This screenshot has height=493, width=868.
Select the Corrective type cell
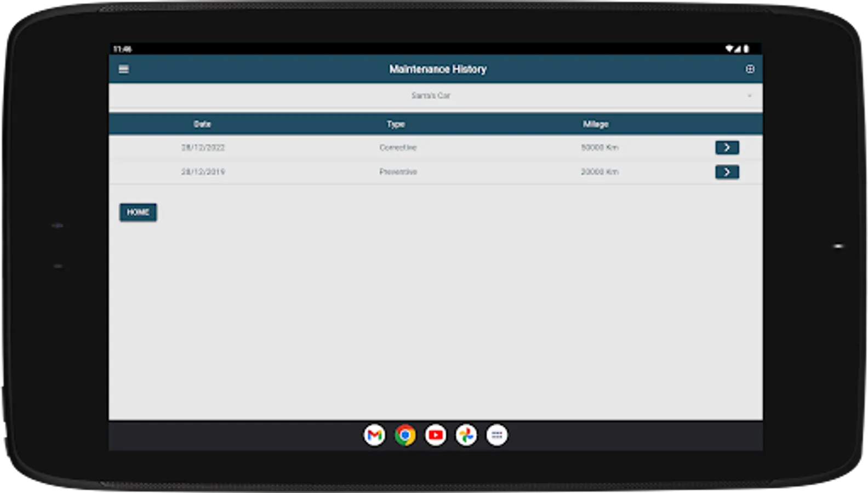pos(398,147)
